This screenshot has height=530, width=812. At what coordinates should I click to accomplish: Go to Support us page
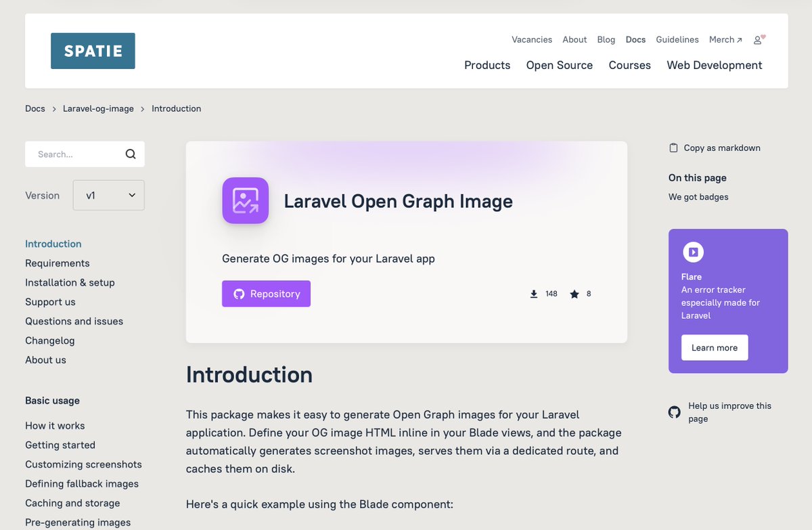tap(50, 302)
